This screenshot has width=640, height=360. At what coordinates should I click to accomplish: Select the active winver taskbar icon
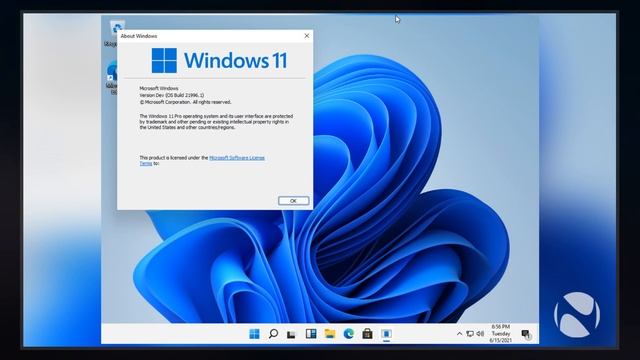coord(386,334)
